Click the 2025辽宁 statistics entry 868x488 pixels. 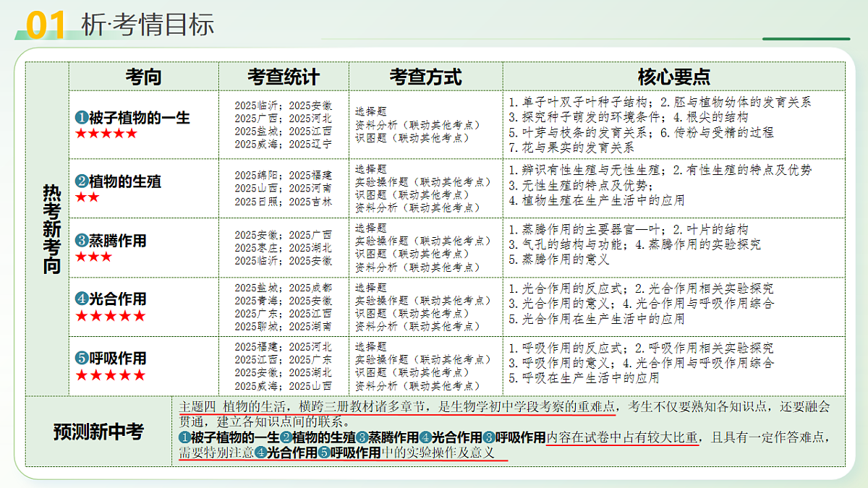click(x=310, y=144)
